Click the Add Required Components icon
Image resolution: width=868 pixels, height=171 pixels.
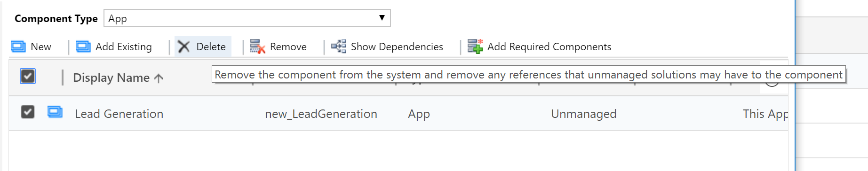[475, 46]
